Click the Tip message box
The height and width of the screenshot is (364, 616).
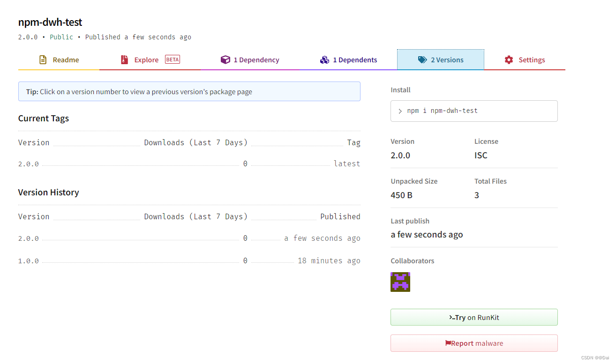189,91
